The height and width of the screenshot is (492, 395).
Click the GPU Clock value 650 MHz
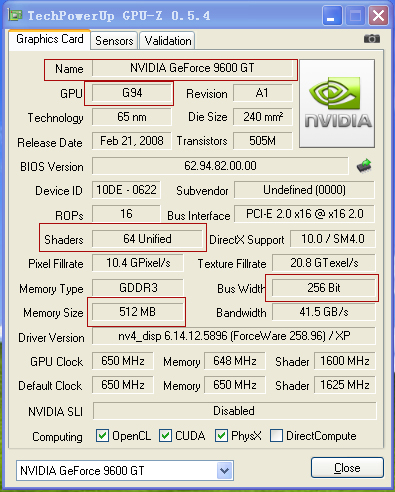[x=123, y=361]
